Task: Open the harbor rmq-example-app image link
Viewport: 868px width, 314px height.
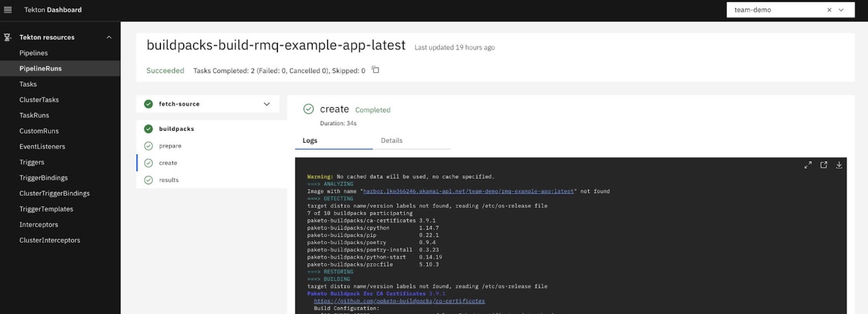Action: click(468, 191)
